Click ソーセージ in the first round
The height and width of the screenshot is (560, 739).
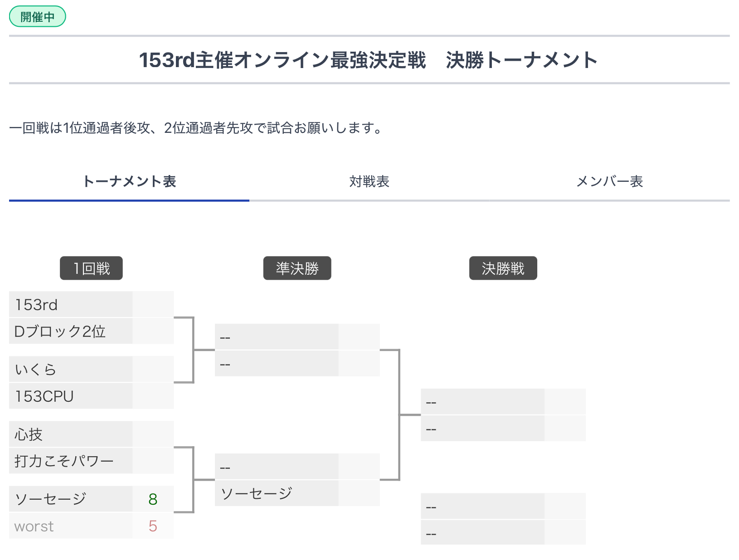[x=71, y=499]
